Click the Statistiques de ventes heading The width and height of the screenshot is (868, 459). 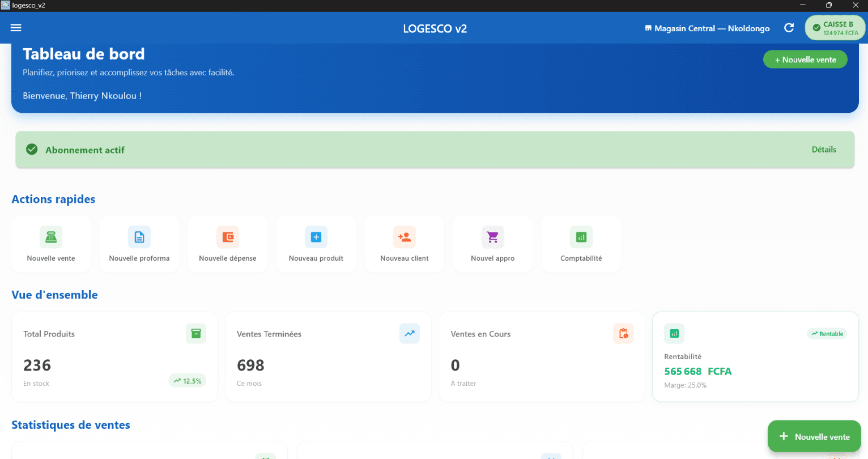pos(71,425)
